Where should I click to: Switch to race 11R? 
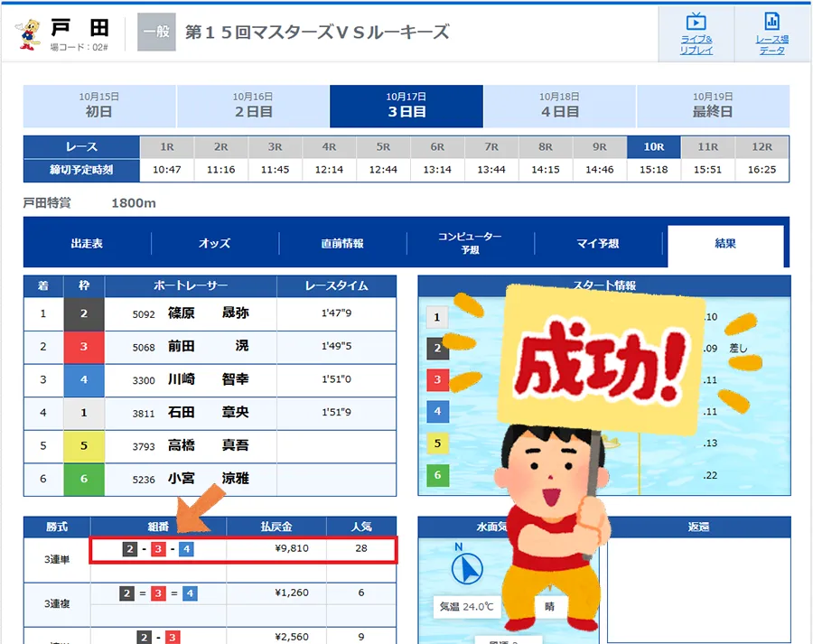pos(707,147)
